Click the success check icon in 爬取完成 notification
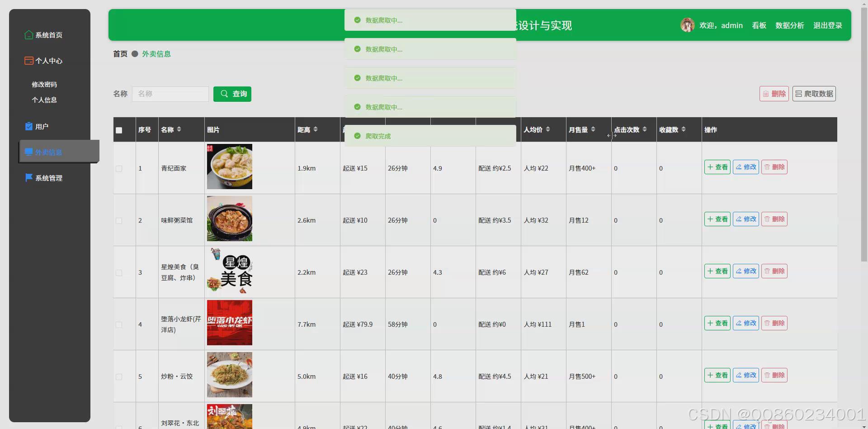 (x=357, y=136)
